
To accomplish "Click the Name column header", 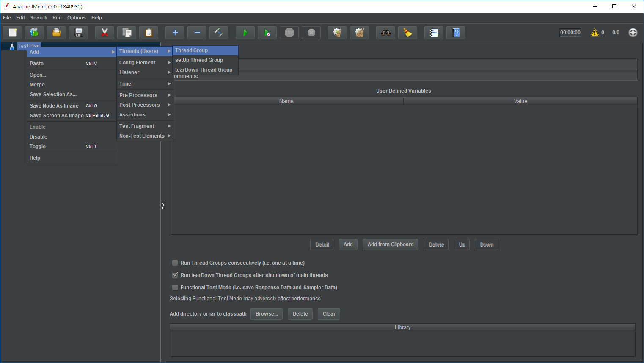I will pyautogui.click(x=287, y=101).
